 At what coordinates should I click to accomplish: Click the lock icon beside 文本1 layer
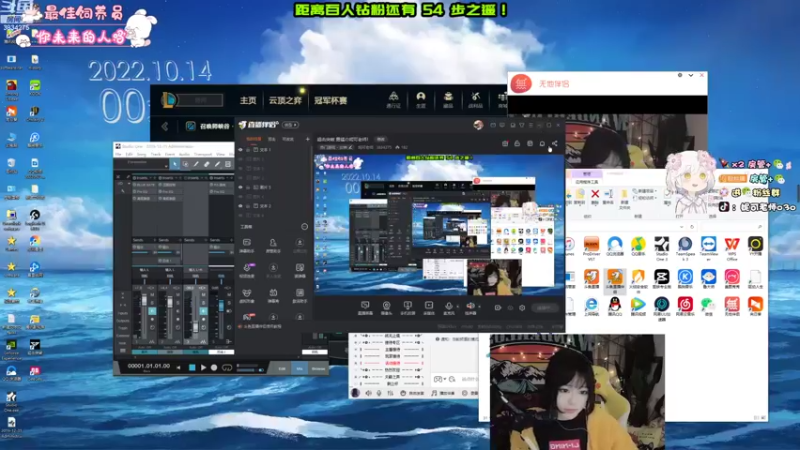coord(248,150)
